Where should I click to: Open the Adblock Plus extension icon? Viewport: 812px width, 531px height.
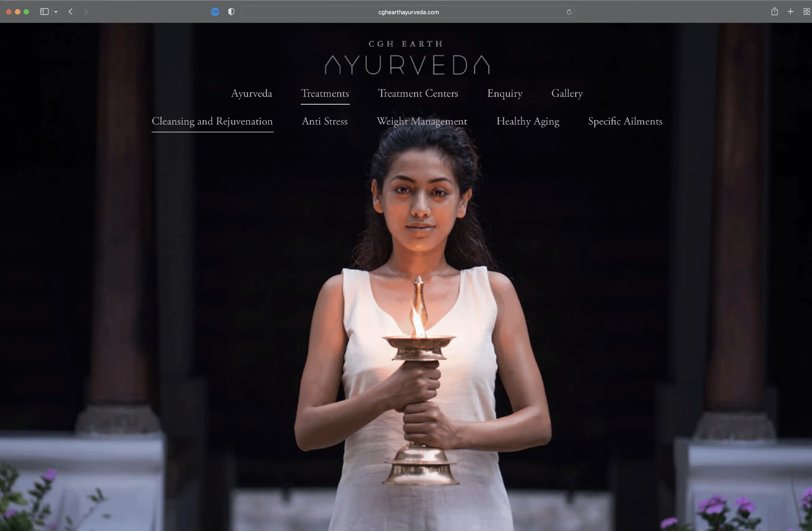point(215,12)
